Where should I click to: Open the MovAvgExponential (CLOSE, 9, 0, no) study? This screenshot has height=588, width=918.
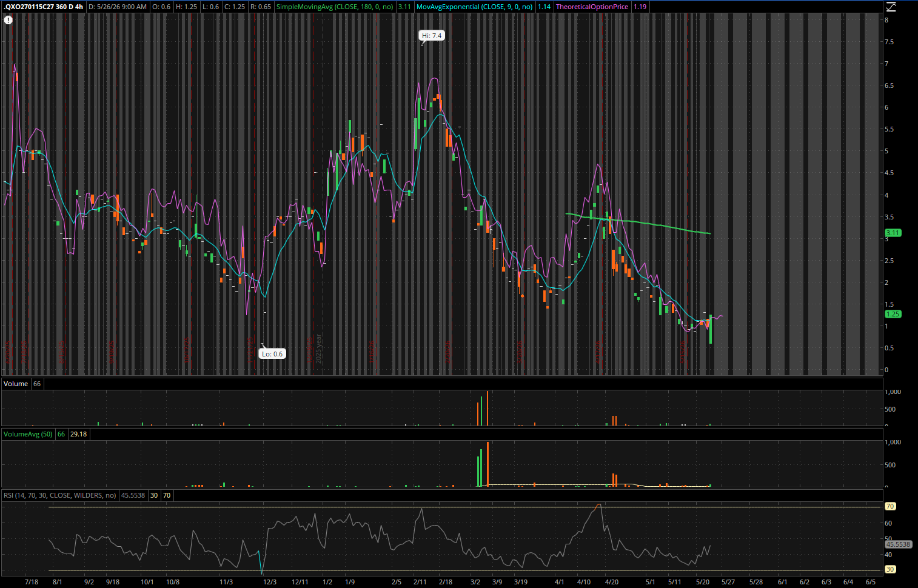(x=475, y=7)
